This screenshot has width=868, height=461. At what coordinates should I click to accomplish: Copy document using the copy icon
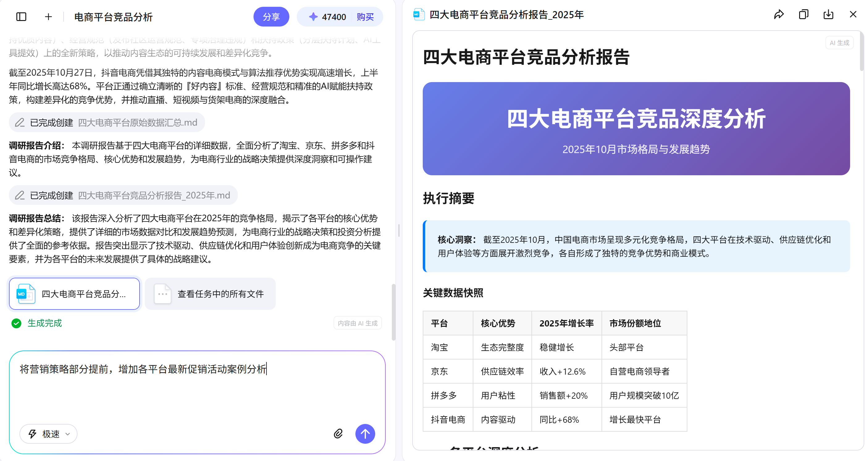click(x=803, y=15)
